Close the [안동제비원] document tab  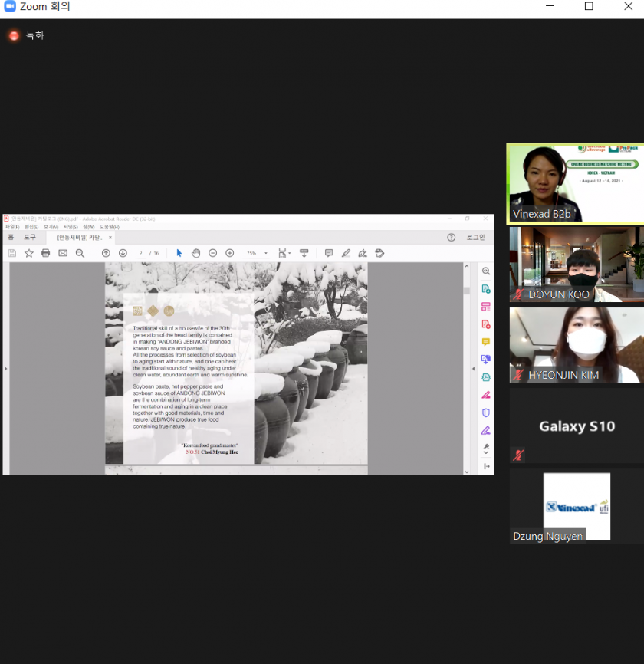110,238
